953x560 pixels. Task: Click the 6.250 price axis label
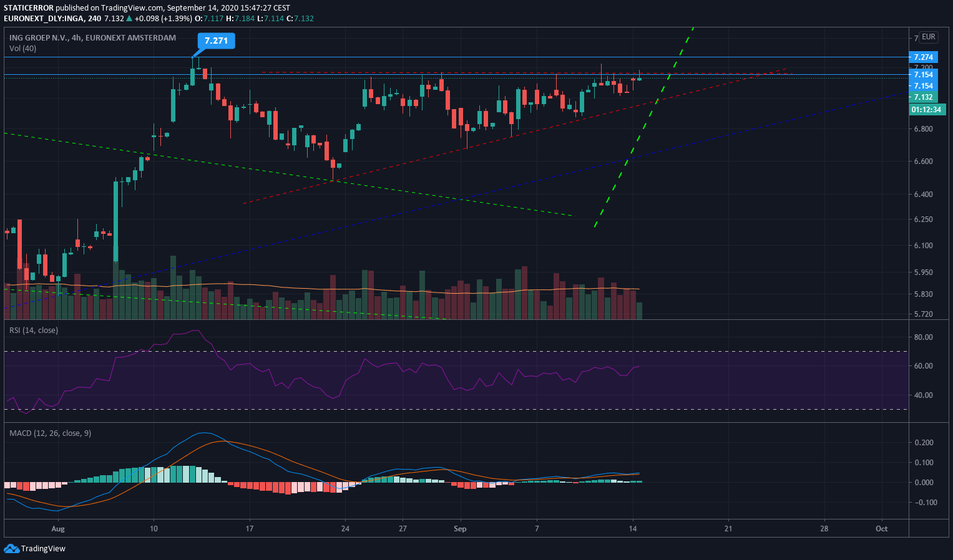pos(923,220)
